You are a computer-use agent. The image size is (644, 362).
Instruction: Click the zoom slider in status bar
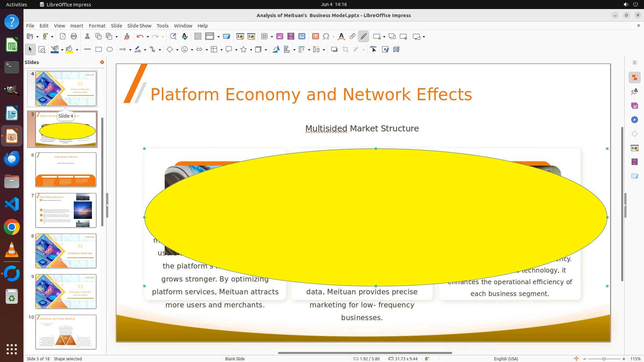point(604,359)
